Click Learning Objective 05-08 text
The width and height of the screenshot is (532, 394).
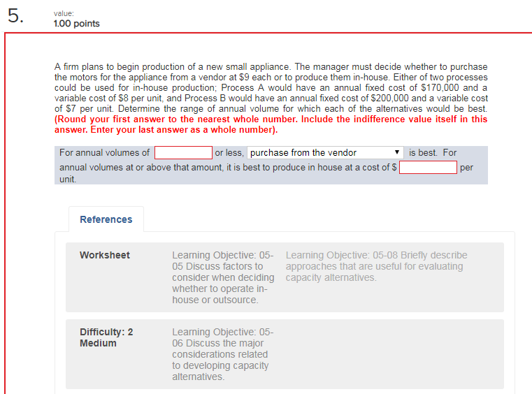pos(376,266)
